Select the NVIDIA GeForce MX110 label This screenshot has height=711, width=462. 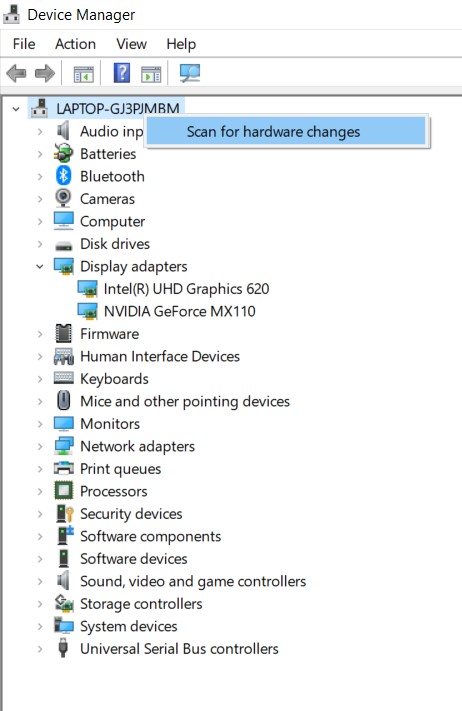tap(180, 311)
